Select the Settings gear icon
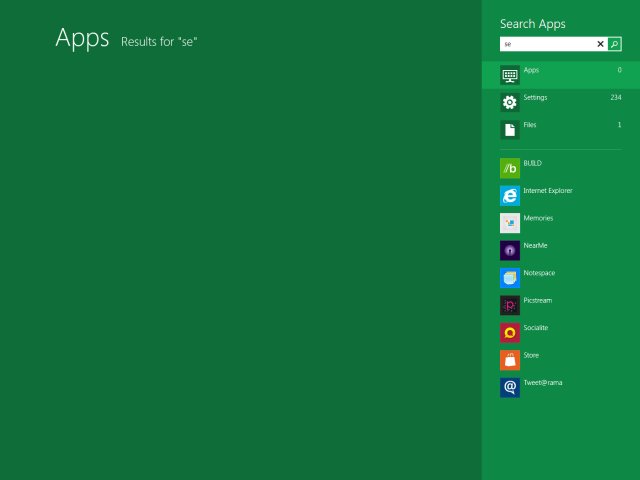 (510, 102)
